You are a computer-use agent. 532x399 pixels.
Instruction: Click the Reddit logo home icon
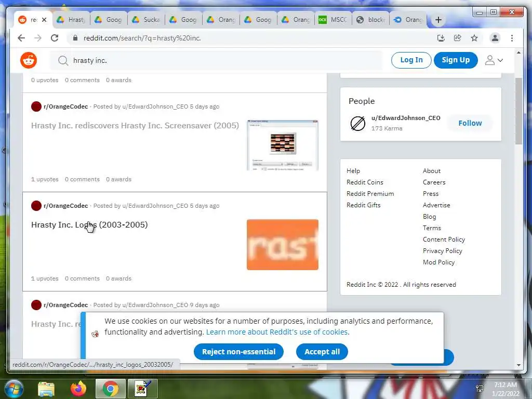[x=29, y=60]
